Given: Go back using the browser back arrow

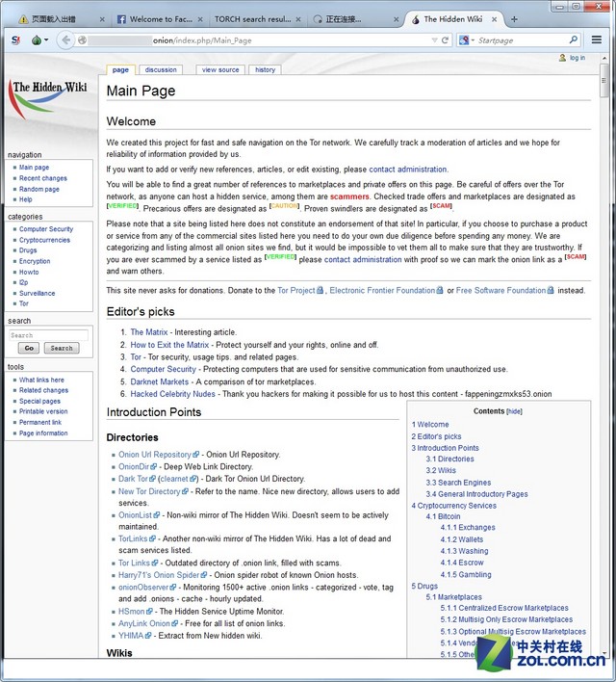Looking at the screenshot, I should pos(65,40).
